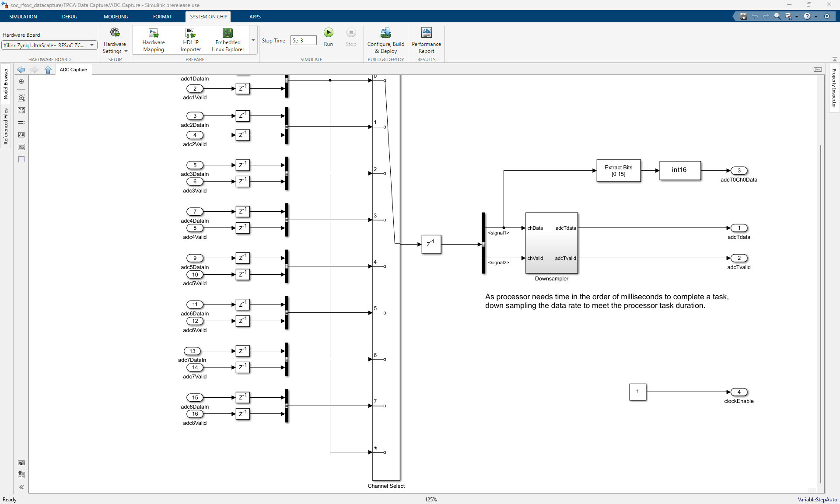
Task: Expand the Hardware Board dropdown
Action: tap(92, 45)
